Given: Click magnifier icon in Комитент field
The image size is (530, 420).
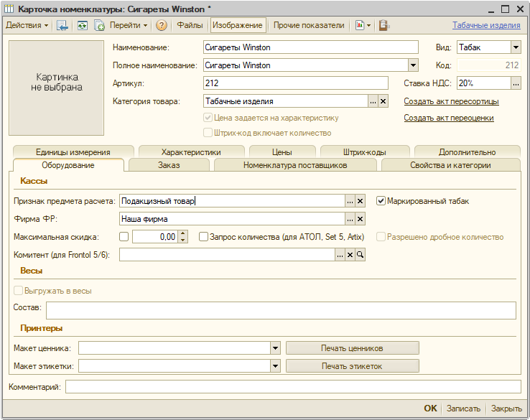Looking at the screenshot, I should [360, 255].
